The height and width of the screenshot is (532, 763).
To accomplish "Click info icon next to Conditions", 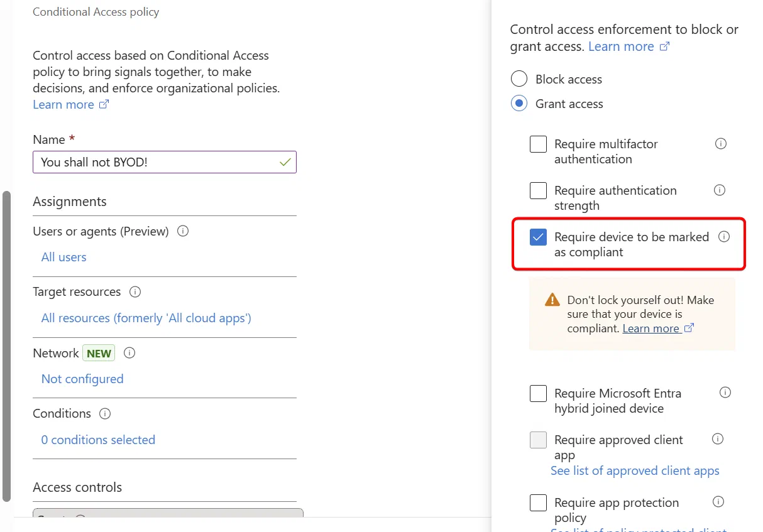I will tap(105, 414).
